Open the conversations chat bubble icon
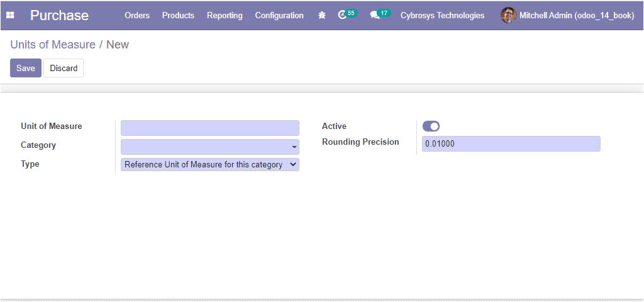 coord(375,16)
